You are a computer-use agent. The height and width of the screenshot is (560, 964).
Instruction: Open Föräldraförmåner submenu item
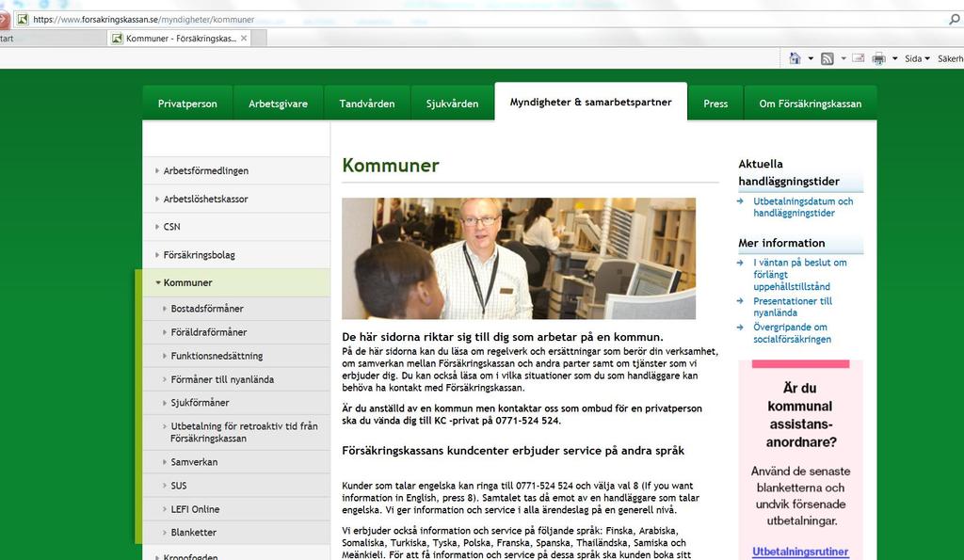coord(236,332)
